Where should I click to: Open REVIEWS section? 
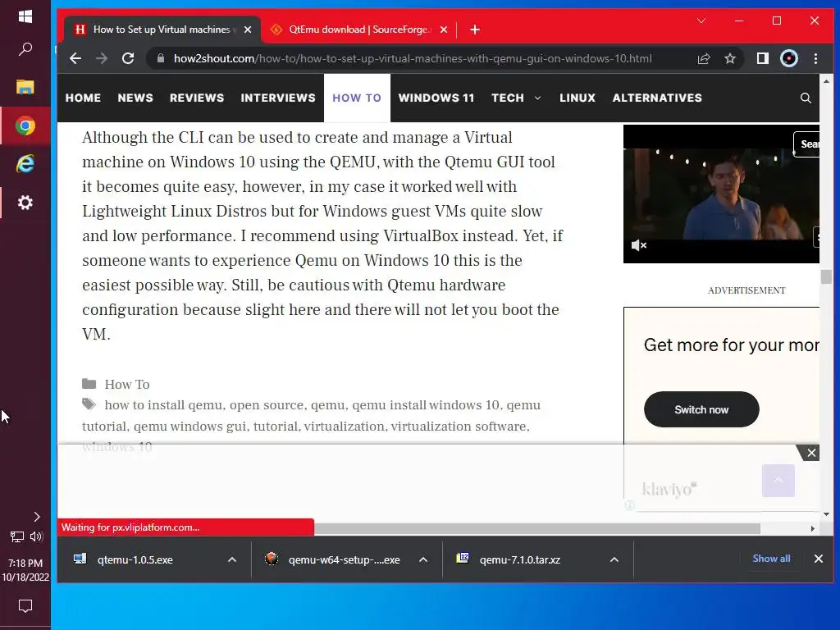197,98
